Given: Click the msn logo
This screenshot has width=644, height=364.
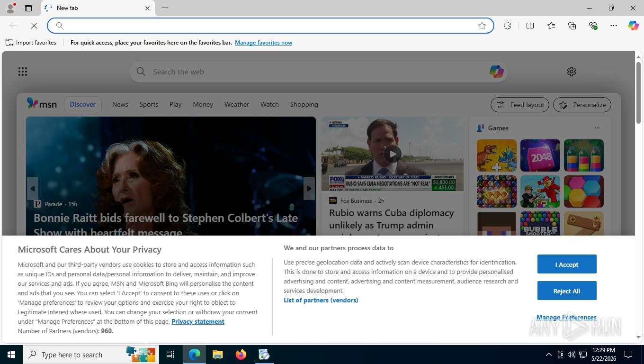Looking at the screenshot, I should 42,104.
